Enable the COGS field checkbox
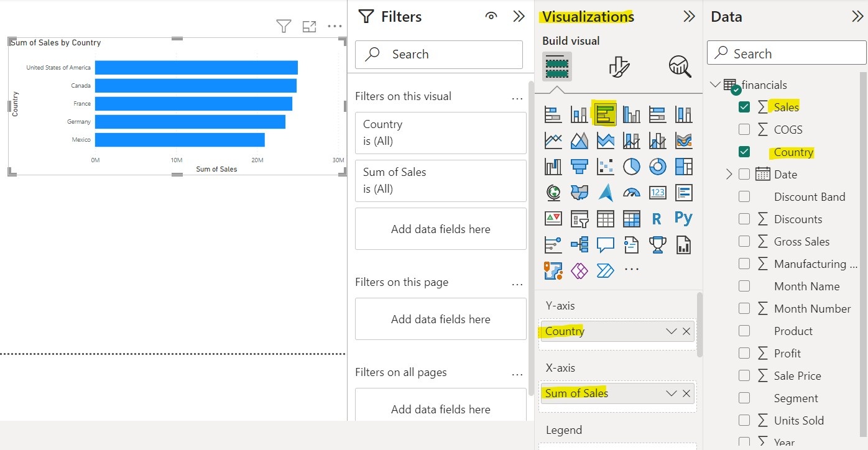The height and width of the screenshot is (450, 868). [744, 129]
